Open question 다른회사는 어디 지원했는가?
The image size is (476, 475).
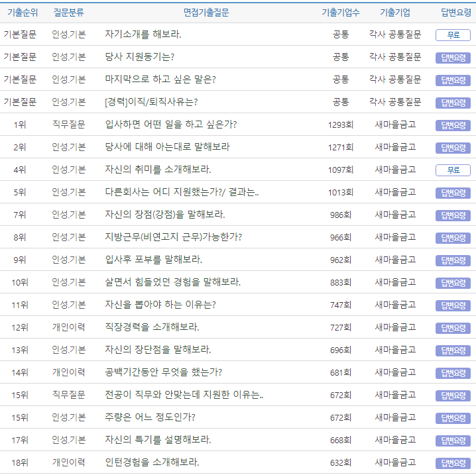coord(182,192)
